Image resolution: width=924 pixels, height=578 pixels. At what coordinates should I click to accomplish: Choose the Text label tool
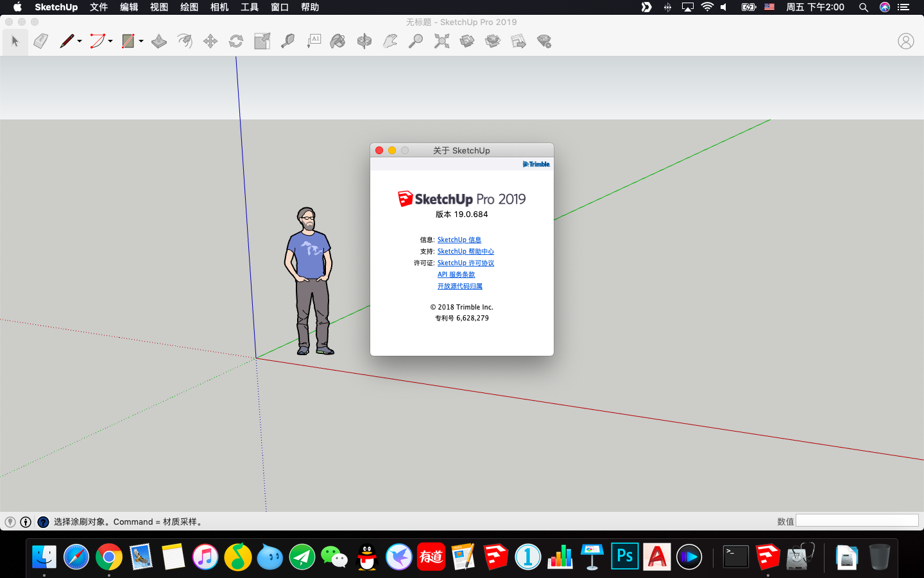pos(313,42)
